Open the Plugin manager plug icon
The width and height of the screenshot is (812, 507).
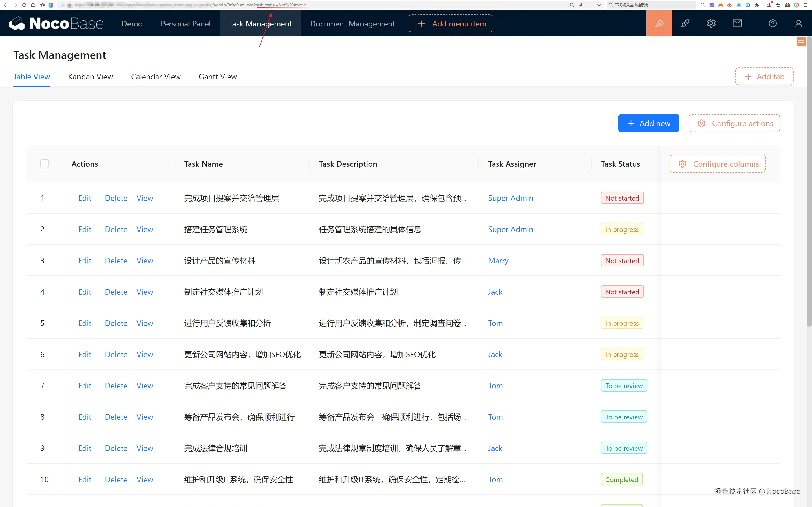coord(685,23)
